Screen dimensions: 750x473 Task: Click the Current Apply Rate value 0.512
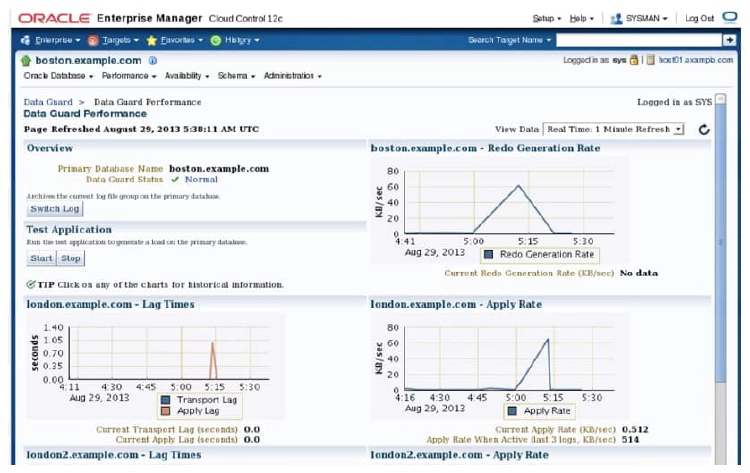(635, 429)
